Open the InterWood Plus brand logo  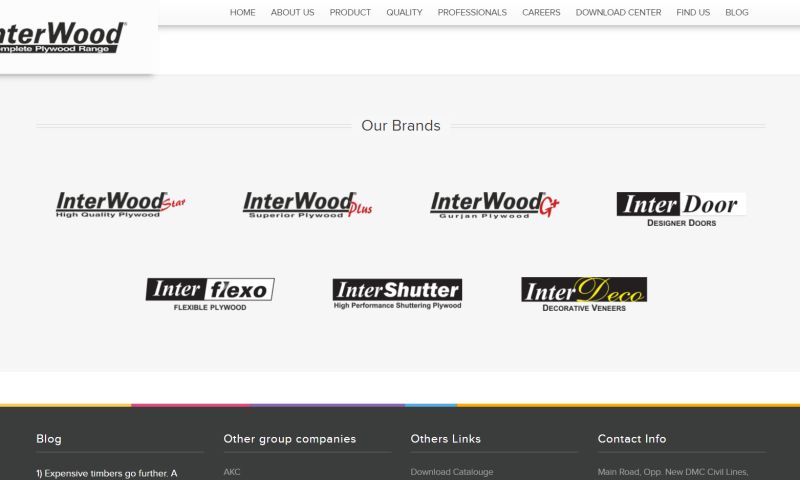coord(307,205)
